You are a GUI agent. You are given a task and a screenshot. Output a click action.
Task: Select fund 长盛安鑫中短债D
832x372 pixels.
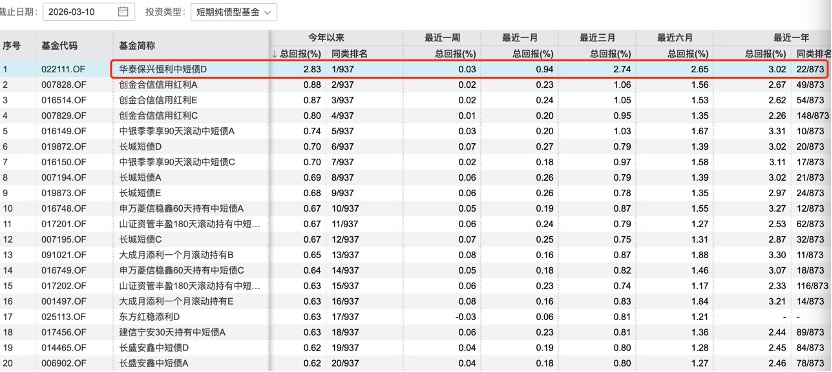pos(154,348)
